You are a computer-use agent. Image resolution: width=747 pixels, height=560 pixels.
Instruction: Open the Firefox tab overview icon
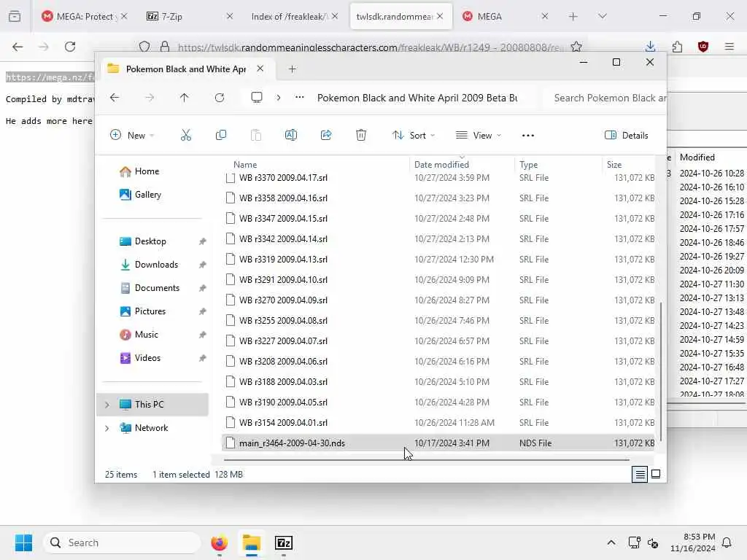(x=15, y=17)
